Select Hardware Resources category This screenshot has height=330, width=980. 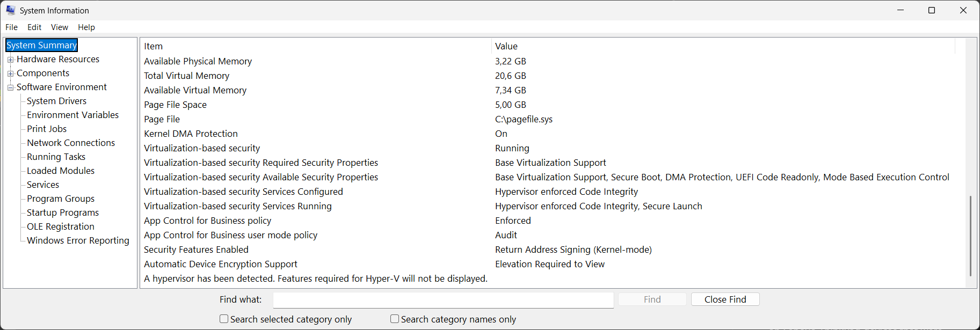point(58,59)
